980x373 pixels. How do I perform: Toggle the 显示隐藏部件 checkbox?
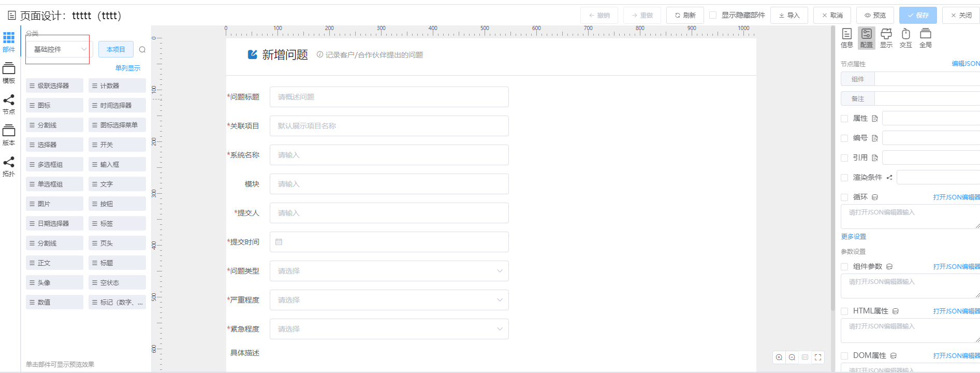[x=713, y=15]
